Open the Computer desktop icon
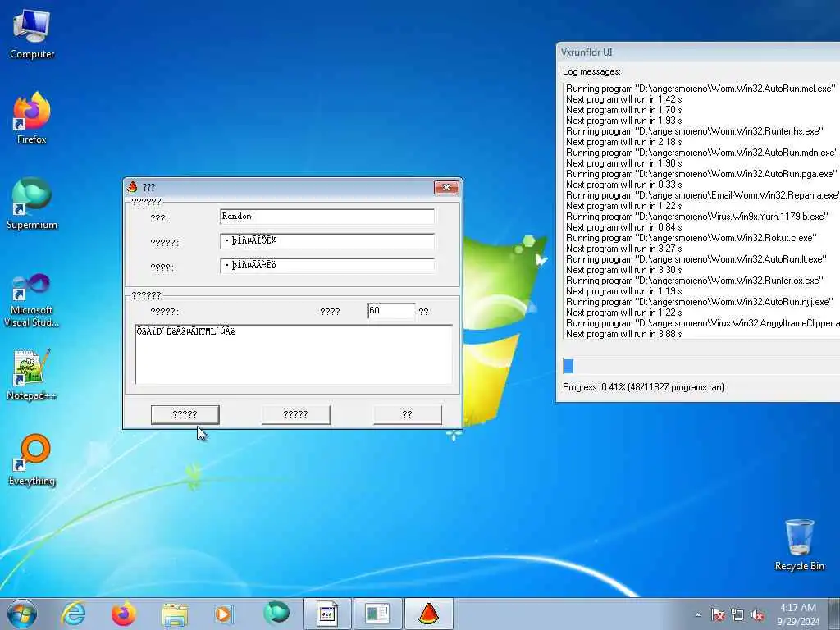This screenshot has width=840, height=630. tap(32, 34)
